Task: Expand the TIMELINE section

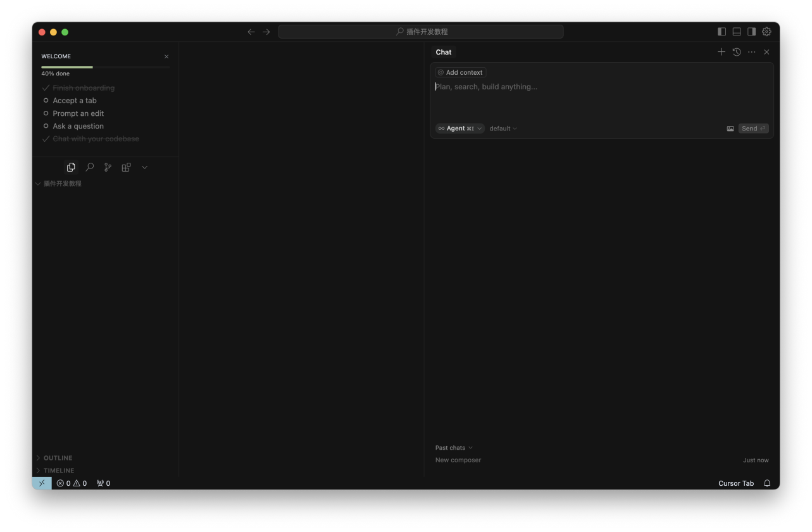Action: pyautogui.click(x=58, y=471)
